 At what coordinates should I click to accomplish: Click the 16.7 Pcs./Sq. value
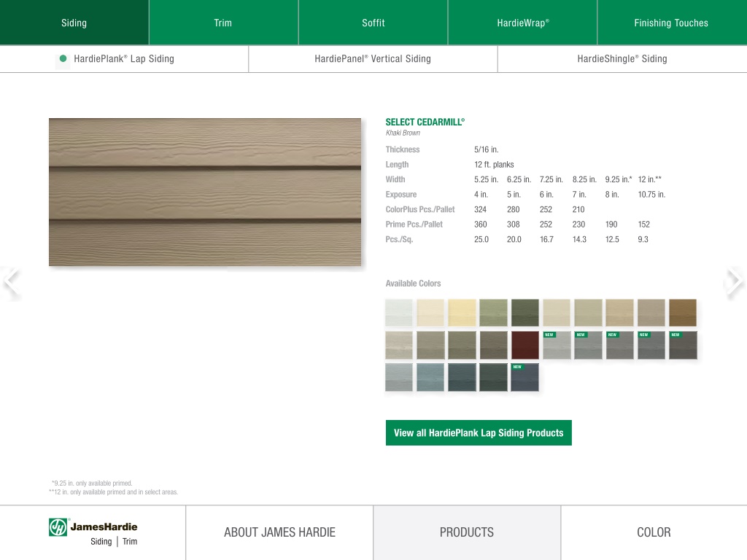coord(546,239)
